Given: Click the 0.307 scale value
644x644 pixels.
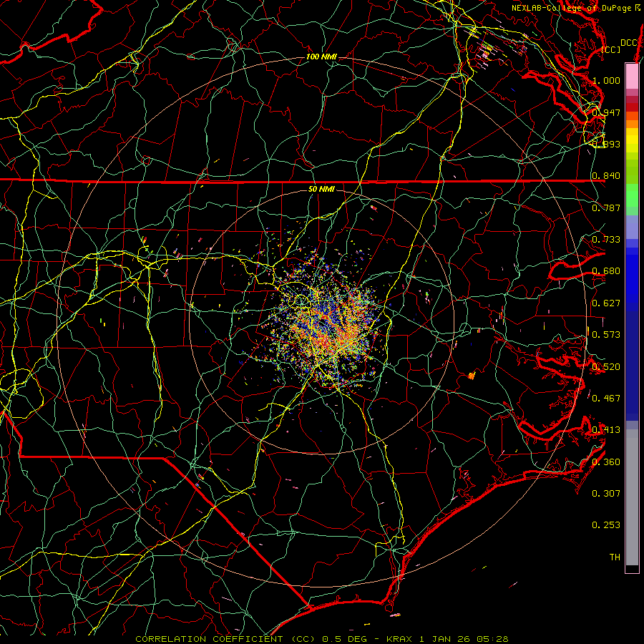Looking at the screenshot, I should (606, 494).
